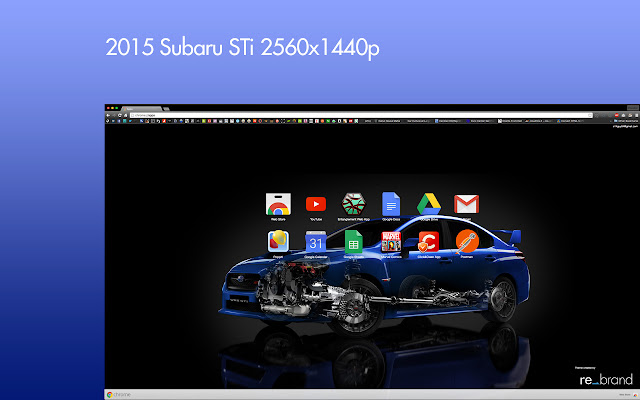Launch the YouTube app
This screenshot has height=400, width=640.
pos(316,204)
